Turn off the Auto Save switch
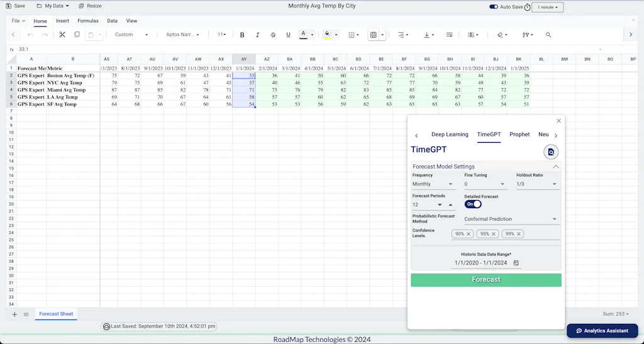This screenshot has width=644, height=344. (x=493, y=7)
